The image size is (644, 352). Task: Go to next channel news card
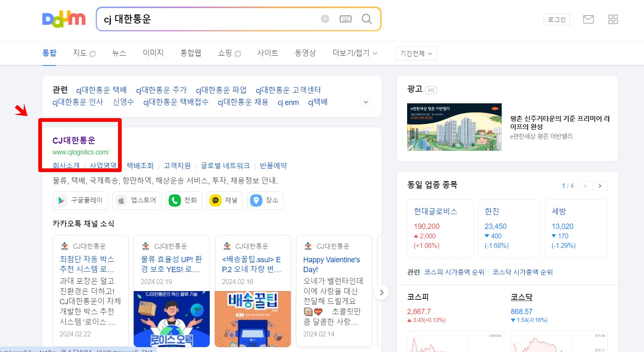point(381,292)
